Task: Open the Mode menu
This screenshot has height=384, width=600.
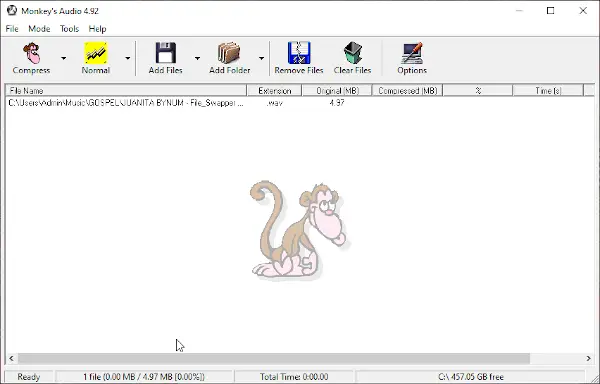Action: point(39,29)
